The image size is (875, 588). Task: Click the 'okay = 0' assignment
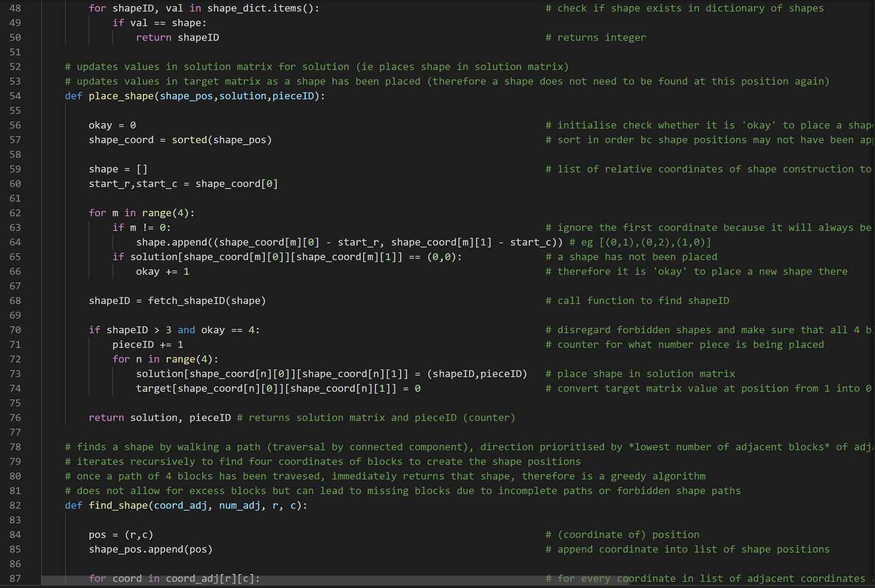pyautogui.click(x=112, y=125)
